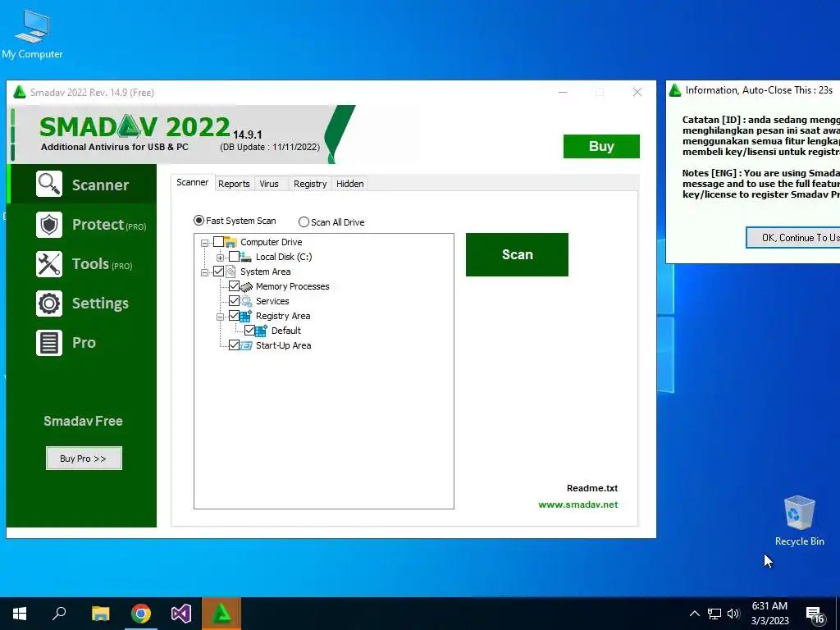Uncheck the Memory Processes checkbox

[234, 286]
